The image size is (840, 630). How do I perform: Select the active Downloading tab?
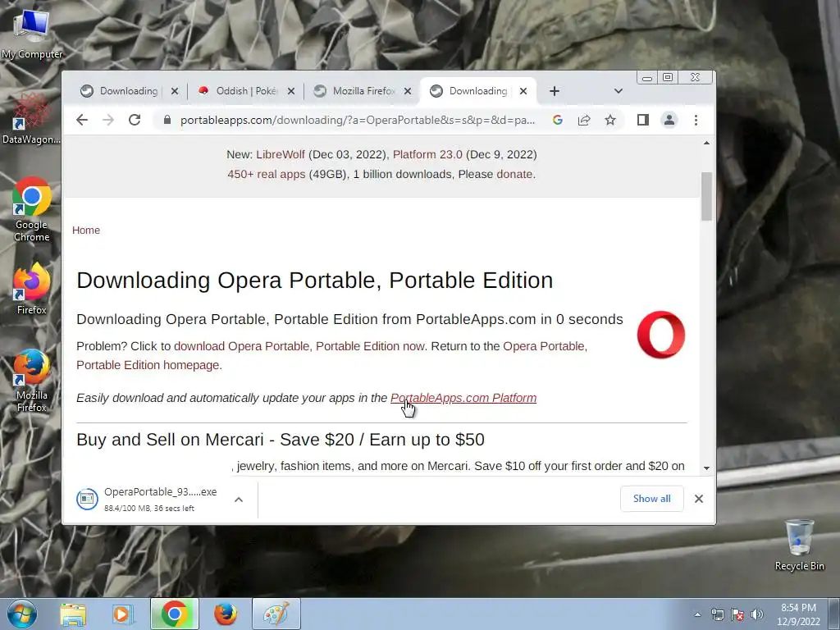472,91
